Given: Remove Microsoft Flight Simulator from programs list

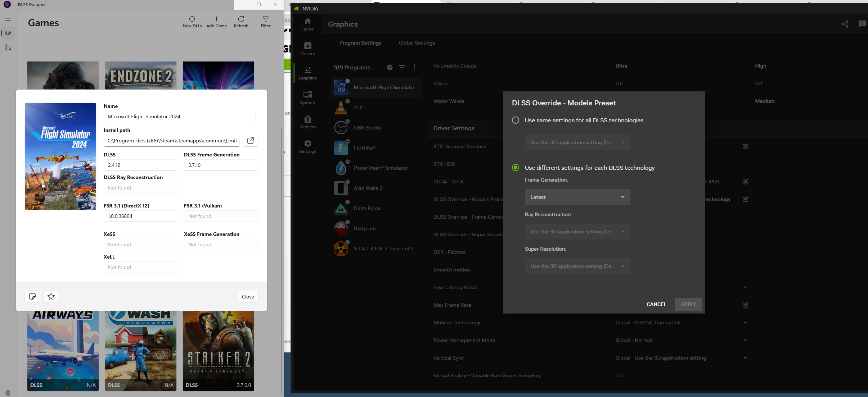Looking at the screenshot, I should pyautogui.click(x=347, y=81).
